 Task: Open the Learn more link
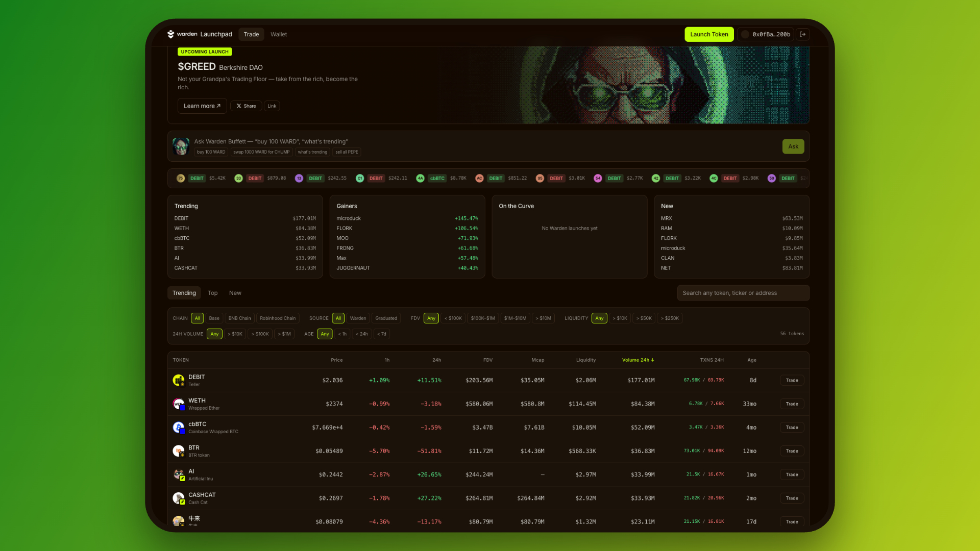[x=202, y=106]
